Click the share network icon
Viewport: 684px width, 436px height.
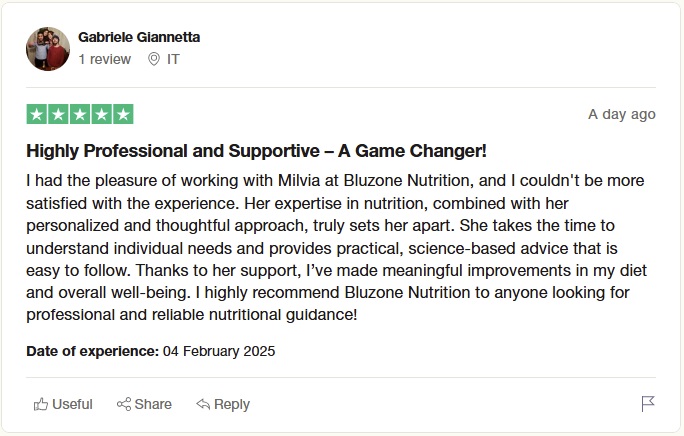click(124, 404)
